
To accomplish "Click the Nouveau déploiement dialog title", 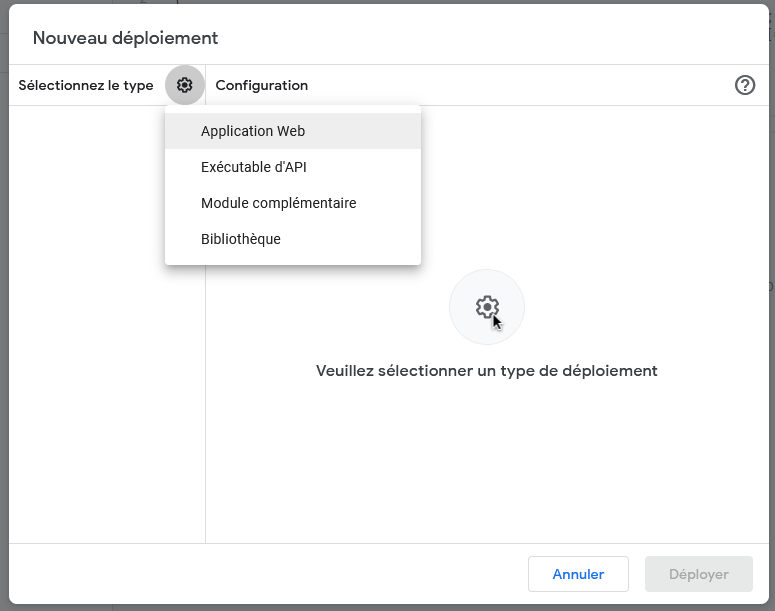I will point(125,38).
